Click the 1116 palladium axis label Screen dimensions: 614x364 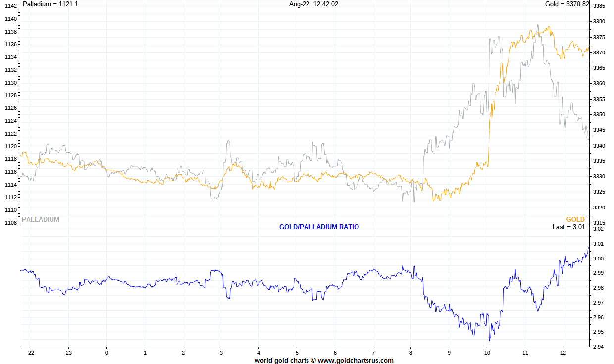[x=11, y=172]
